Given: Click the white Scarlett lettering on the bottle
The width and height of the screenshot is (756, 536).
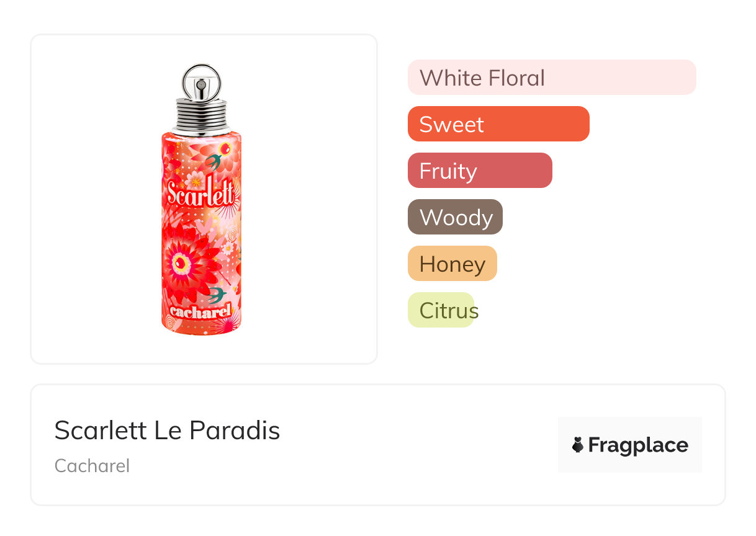Looking at the screenshot, I should coord(201,191).
